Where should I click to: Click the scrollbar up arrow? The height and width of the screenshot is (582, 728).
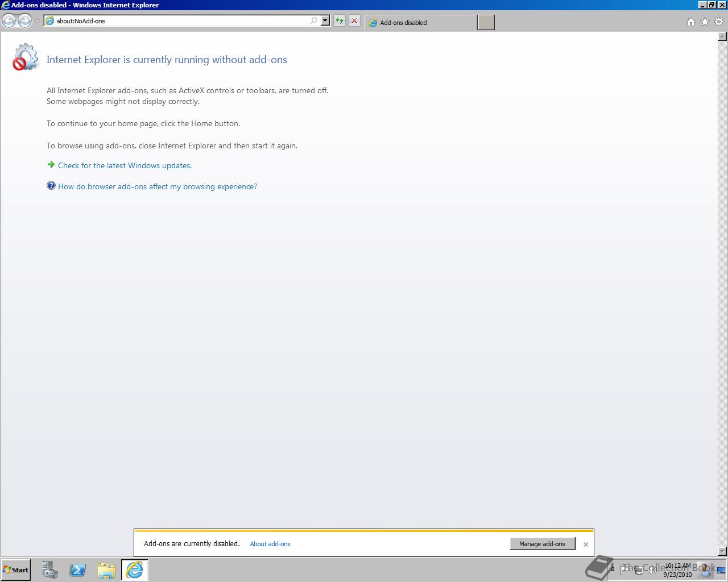tap(723, 37)
